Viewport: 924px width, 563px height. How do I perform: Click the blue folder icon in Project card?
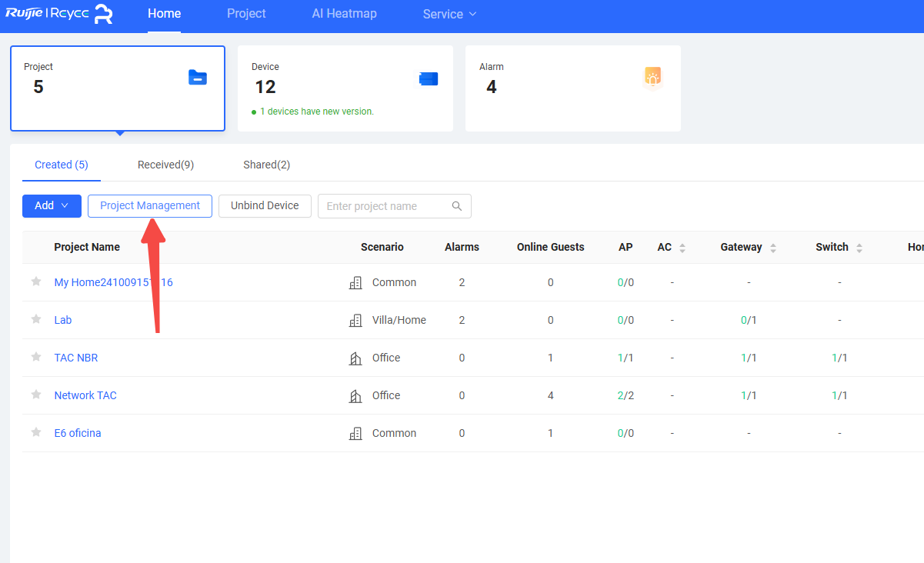(x=198, y=78)
